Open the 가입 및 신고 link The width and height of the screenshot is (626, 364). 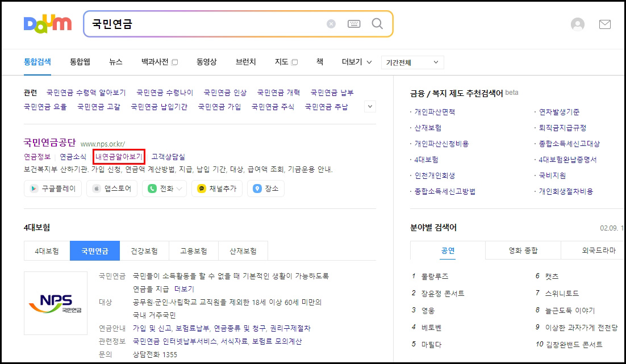(x=152, y=328)
